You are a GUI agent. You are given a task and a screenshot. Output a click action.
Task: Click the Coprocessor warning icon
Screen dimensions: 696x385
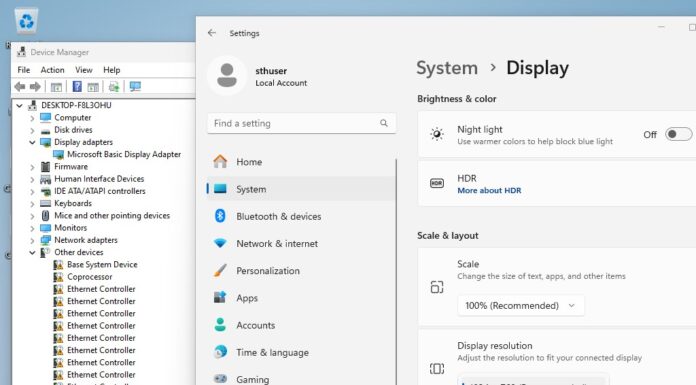58,277
